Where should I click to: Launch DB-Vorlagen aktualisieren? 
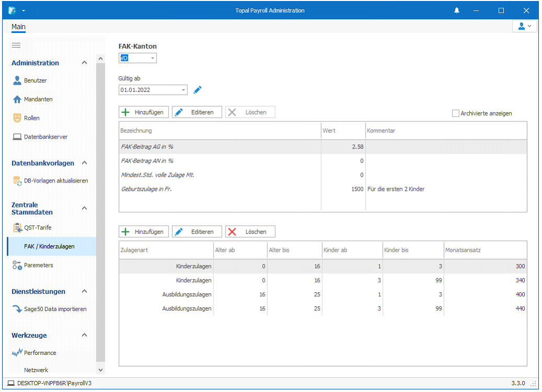[55, 181]
